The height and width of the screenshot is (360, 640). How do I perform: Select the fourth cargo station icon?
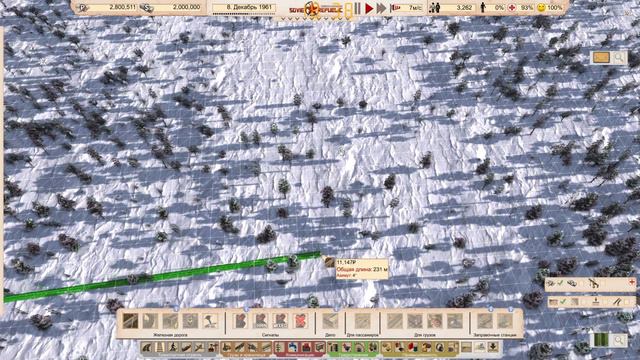[x=455, y=321]
